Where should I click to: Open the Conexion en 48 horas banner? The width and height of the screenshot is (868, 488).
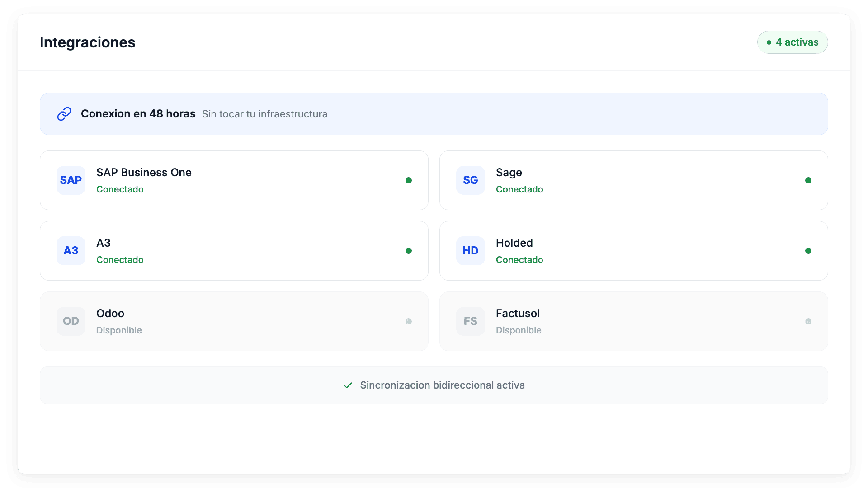coord(433,113)
